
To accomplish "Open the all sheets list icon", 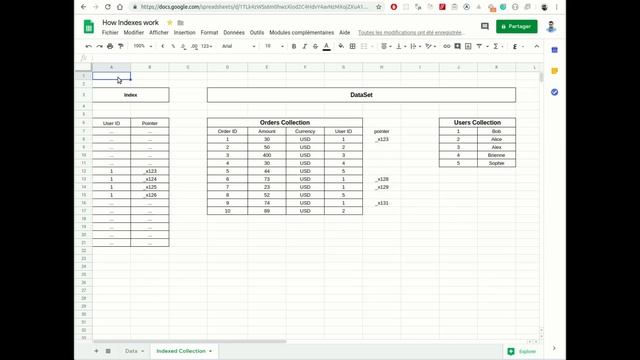I will (108, 351).
